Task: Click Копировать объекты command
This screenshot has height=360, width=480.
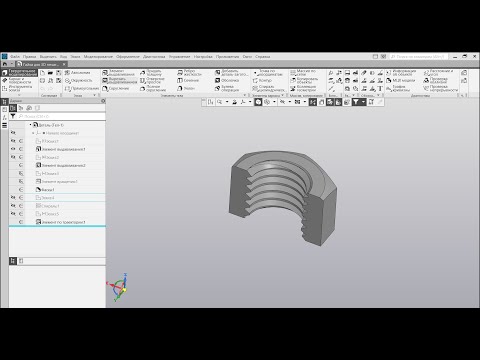Action: (304, 81)
